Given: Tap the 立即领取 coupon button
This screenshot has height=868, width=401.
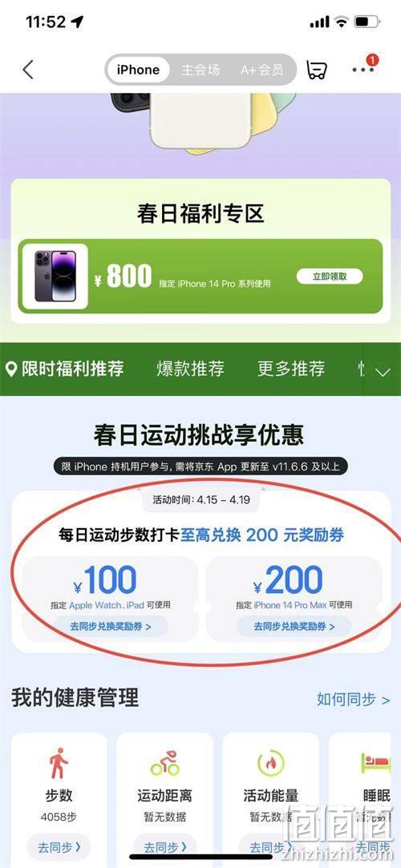Looking at the screenshot, I should click(330, 277).
